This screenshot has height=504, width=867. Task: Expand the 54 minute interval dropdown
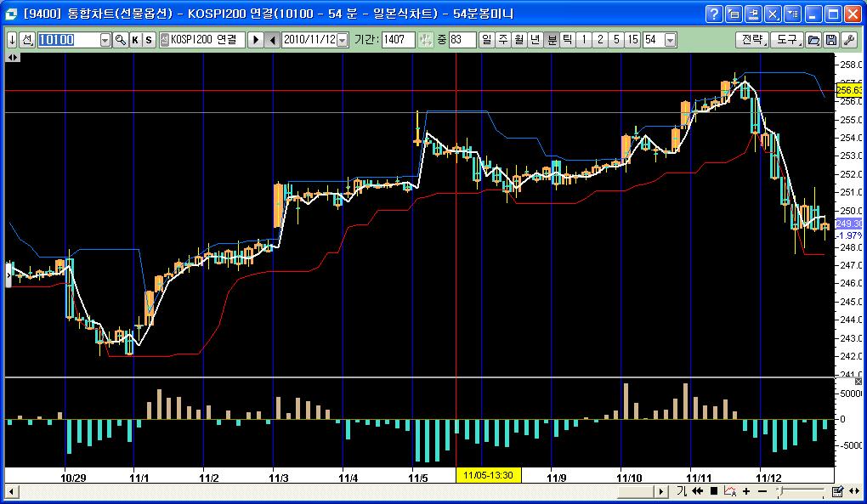[x=671, y=40]
